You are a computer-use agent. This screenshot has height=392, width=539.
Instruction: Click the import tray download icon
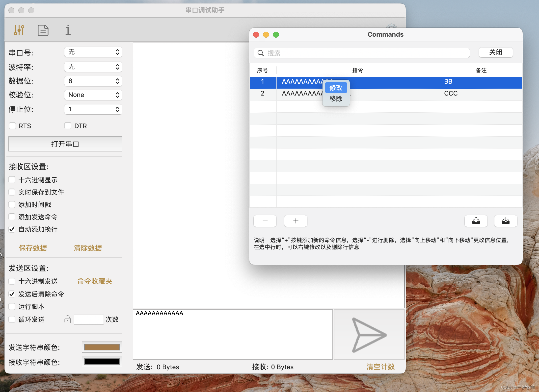(x=506, y=221)
